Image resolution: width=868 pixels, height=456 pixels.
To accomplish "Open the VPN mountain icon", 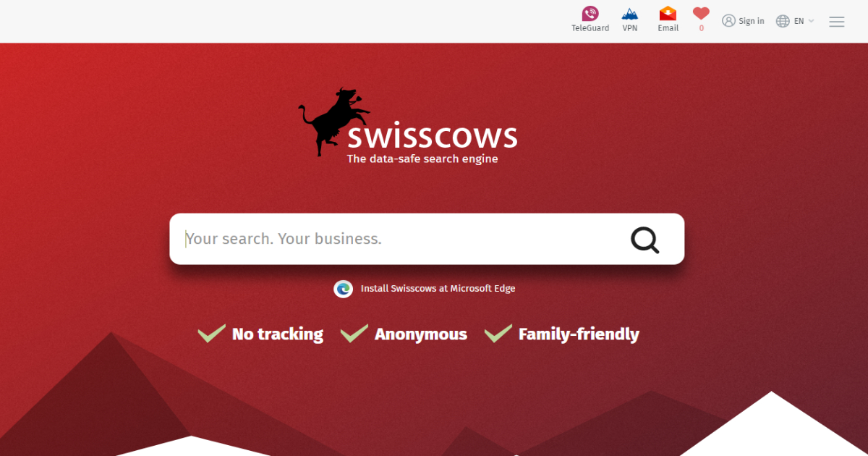I will [x=630, y=14].
